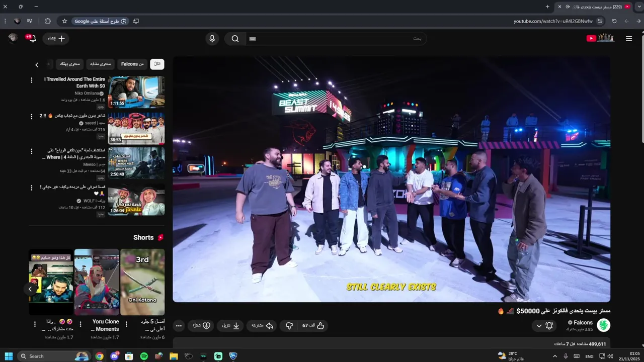Screen dimensions: 644x362
Task: Open options for the WOLF 1:26:04 video
Action: point(32,188)
